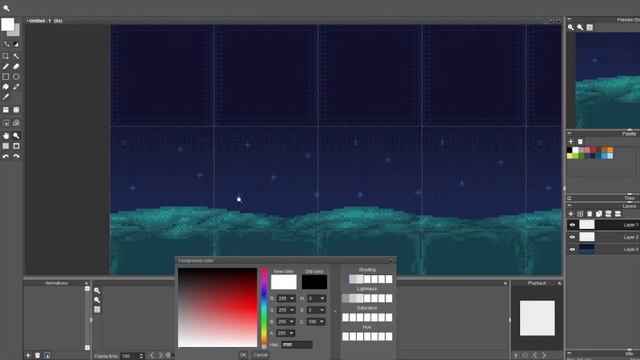The height and width of the screenshot is (360, 640).
Task: Select the orange swatch in Palette
Action: [610, 150]
